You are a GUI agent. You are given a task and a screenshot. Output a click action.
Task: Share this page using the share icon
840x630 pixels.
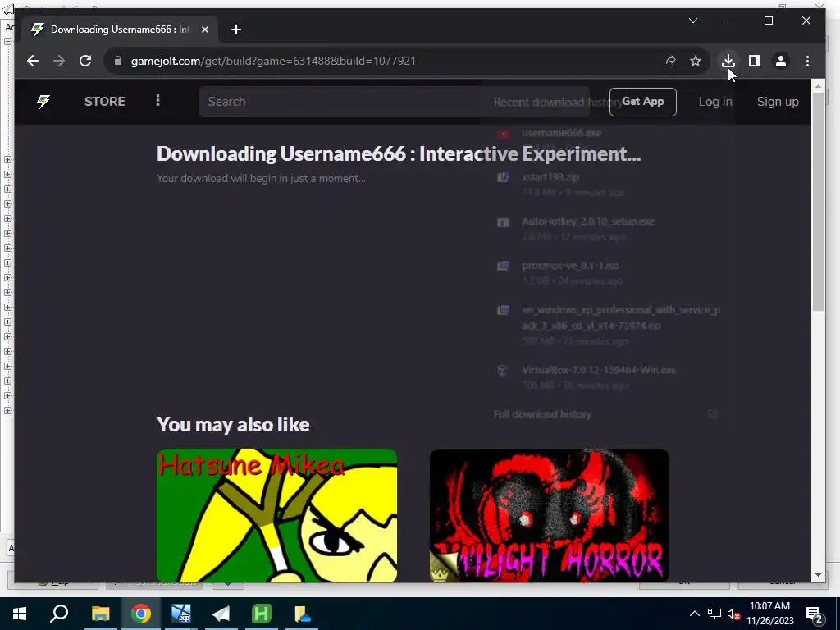(669, 61)
